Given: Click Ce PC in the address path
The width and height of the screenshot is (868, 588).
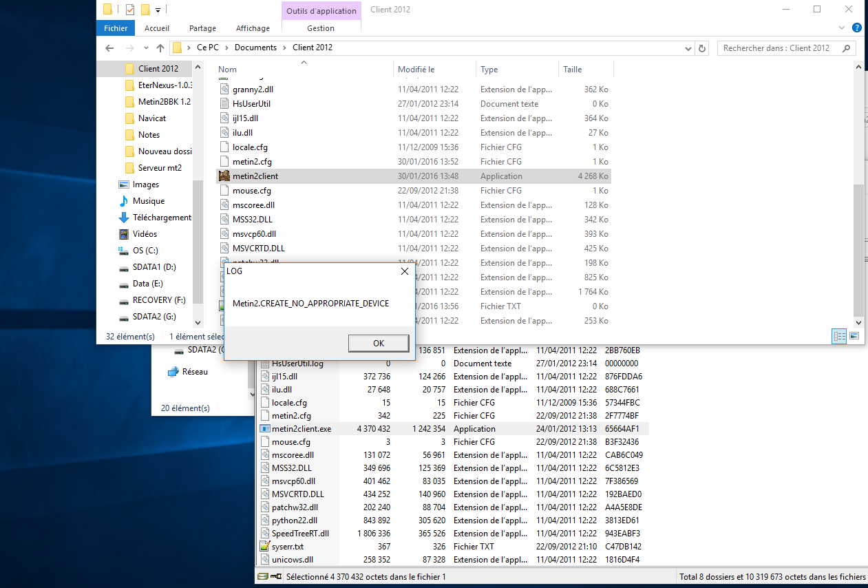Looking at the screenshot, I should tap(208, 48).
